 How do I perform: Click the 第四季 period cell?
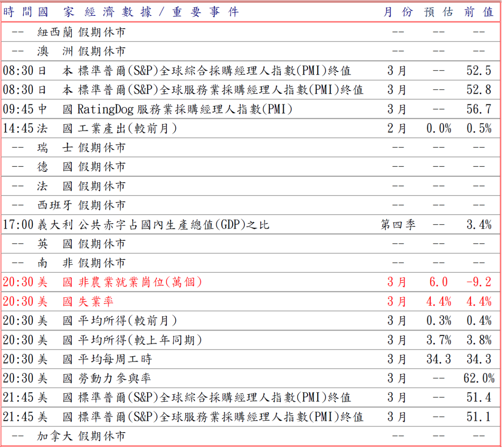398,225
